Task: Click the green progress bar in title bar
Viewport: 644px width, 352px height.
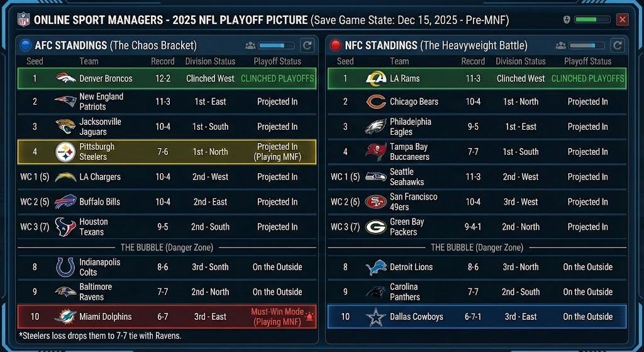Action: coord(589,20)
